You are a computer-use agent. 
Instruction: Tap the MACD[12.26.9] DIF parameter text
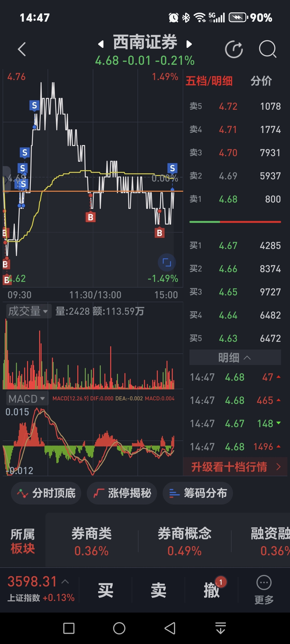[113, 398]
